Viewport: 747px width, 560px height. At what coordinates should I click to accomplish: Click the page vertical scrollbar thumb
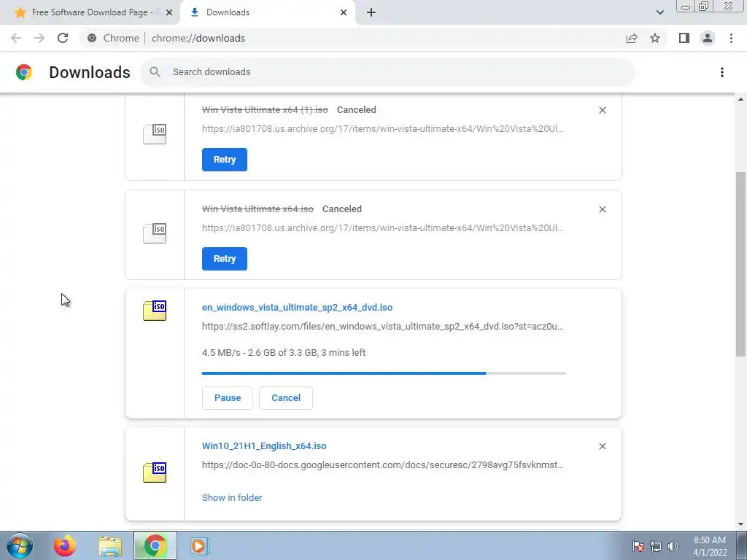pyautogui.click(x=740, y=264)
